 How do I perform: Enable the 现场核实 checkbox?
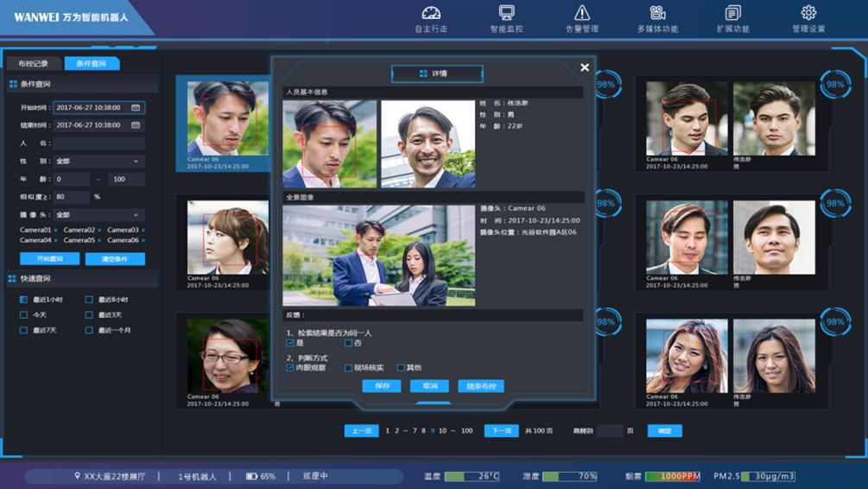349,368
